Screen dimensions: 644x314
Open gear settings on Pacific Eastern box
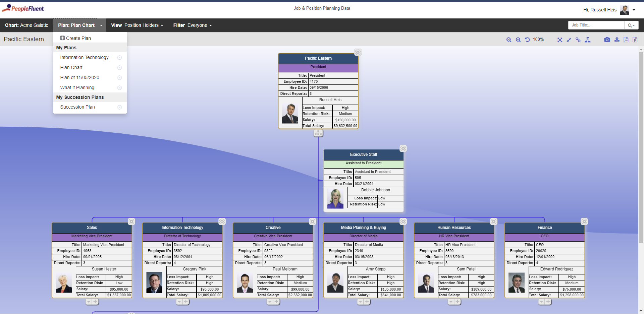tap(358, 52)
